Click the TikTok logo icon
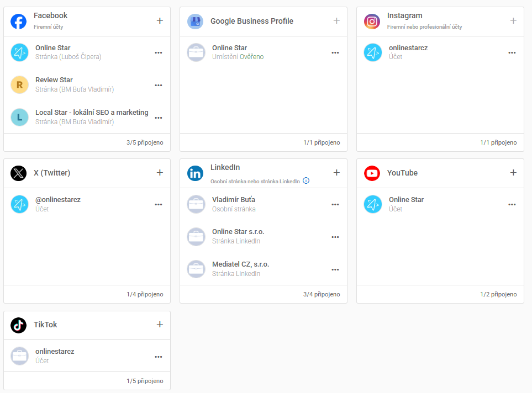Viewport: 532px width, 393px height. (x=19, y=325)
